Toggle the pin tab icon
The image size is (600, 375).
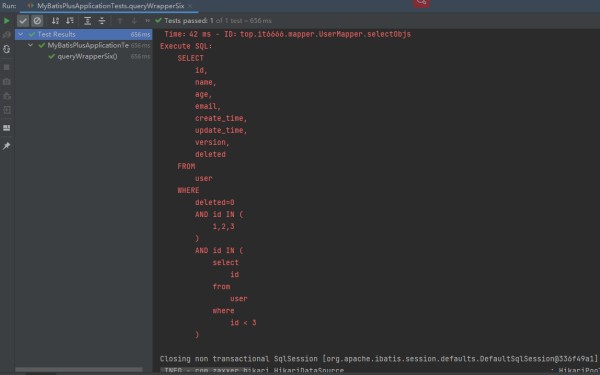point(7,146)
